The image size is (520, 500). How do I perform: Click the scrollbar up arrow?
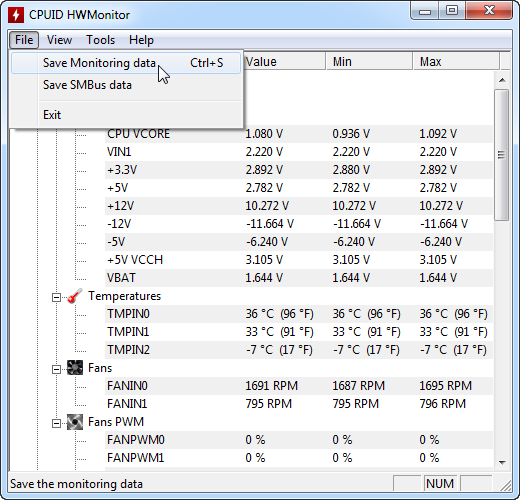(x=502, y=80)
